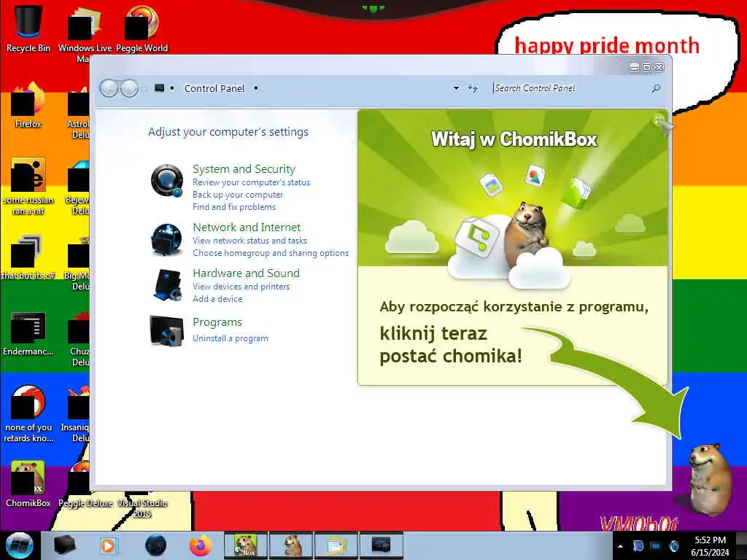Click the Control Panel breadcrumb text

point(214,88)
